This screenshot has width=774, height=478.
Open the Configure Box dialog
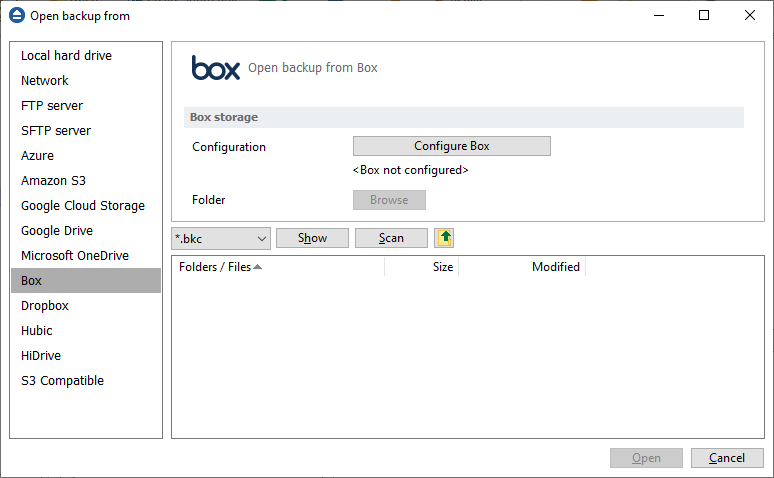[x=452, y=146]
